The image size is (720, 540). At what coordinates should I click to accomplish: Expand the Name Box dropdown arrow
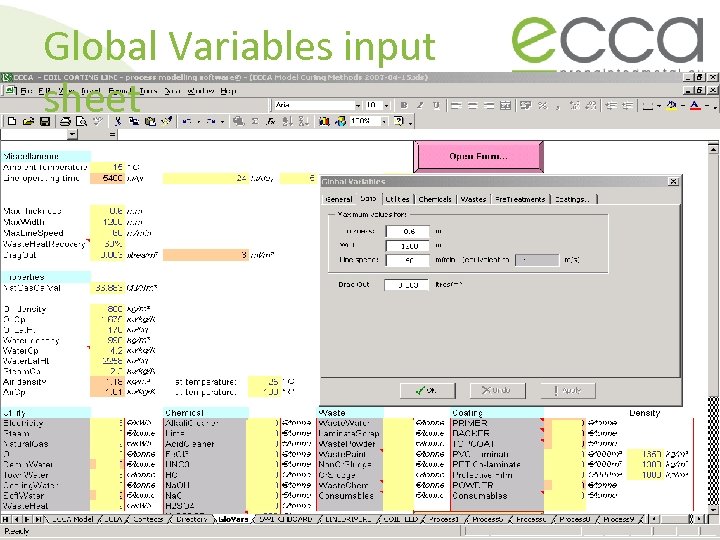[72, 135]
